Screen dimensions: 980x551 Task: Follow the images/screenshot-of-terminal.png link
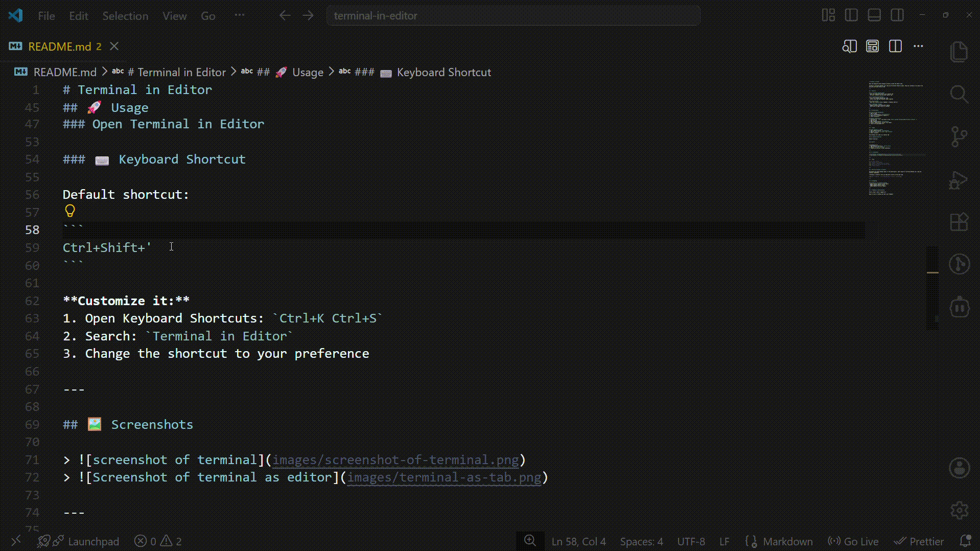(395, 460)
